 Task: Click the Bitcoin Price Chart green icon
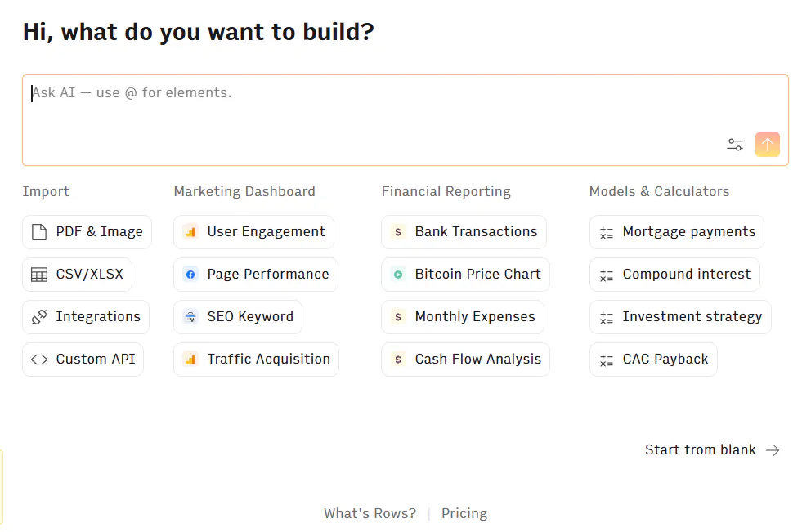pos(398,275)
